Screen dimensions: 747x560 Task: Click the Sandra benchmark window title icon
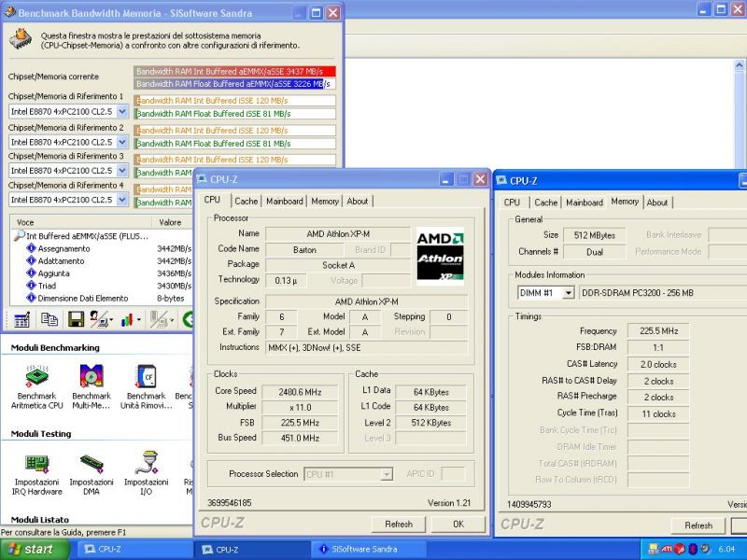click(x=9, y=12)
